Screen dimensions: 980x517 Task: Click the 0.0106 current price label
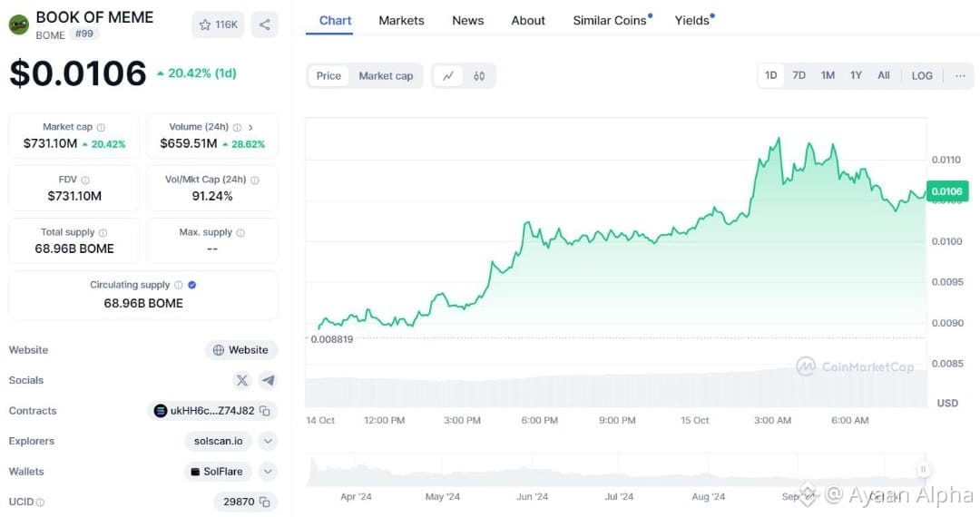pyautogui.click(x=946, y=191)
